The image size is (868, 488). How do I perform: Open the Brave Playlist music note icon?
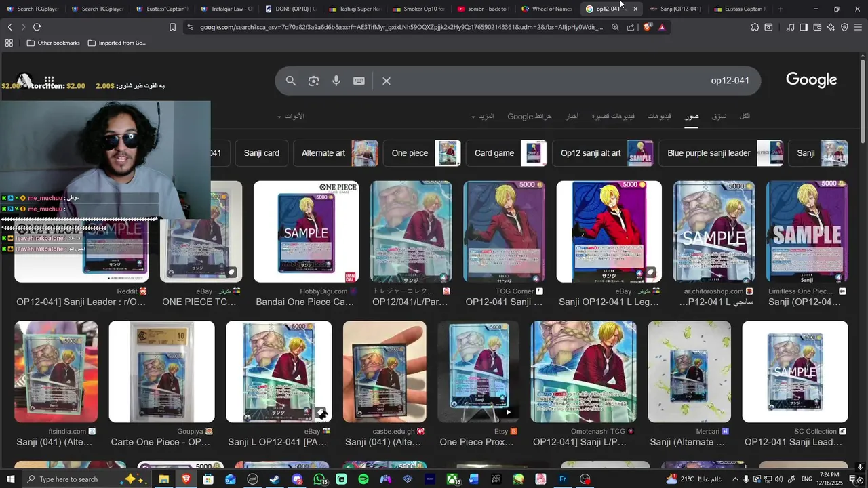[790, 27]
